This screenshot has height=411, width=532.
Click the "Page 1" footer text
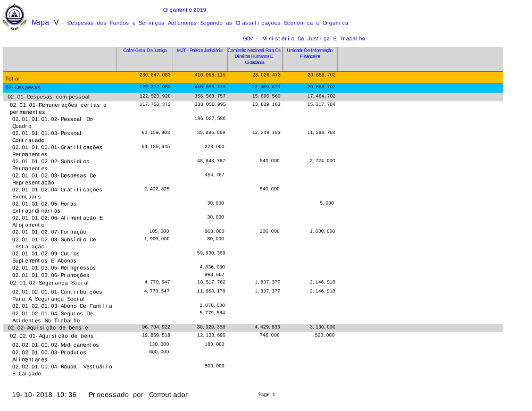tap(267, 395)
